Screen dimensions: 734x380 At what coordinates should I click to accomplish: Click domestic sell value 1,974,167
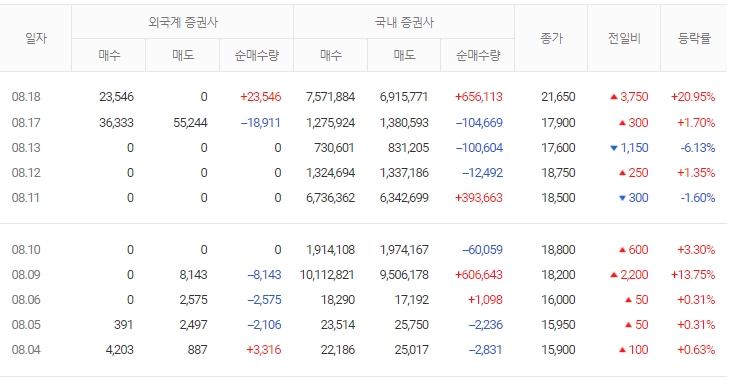(x=404, y=249)
